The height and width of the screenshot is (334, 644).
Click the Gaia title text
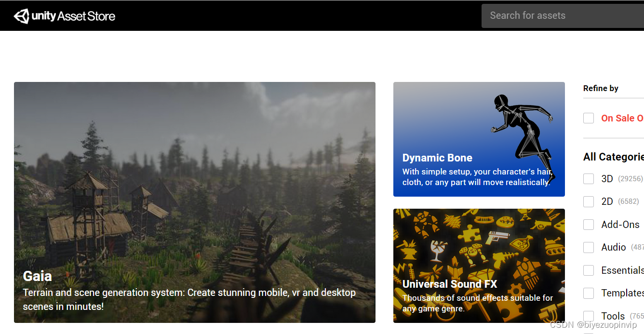[38, 276]
